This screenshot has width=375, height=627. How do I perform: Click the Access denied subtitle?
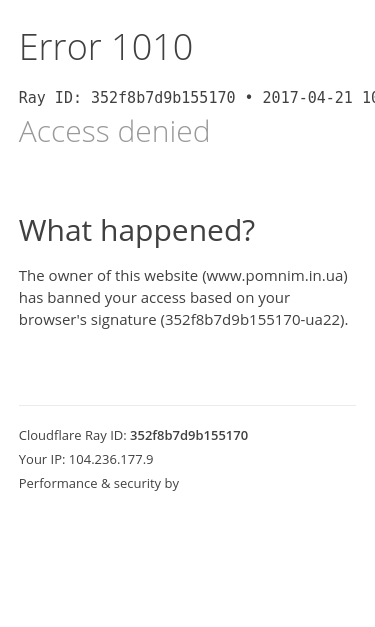(114, 131)
